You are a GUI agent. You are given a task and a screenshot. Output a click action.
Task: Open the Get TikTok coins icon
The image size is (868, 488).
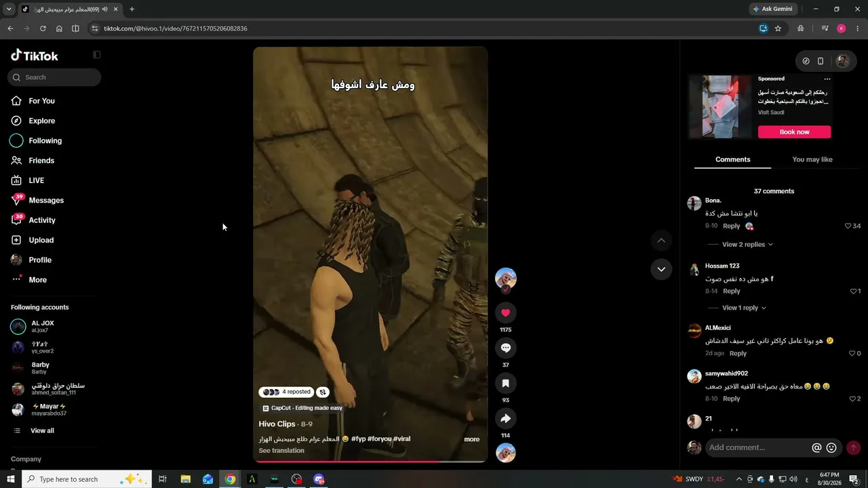tap(806, 61)
